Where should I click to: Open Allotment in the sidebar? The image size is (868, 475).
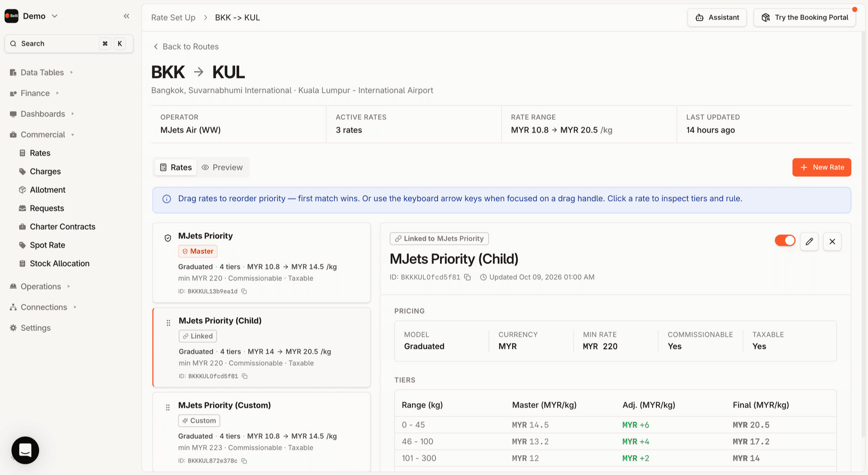point(47,190)
